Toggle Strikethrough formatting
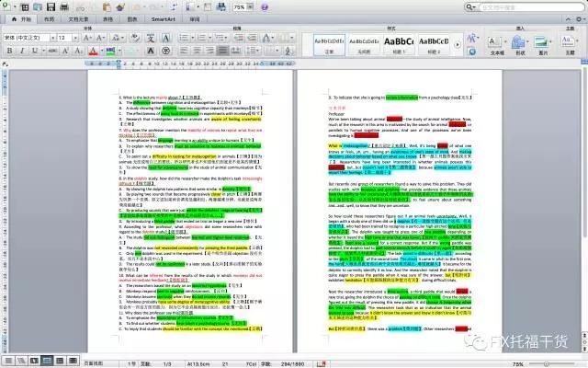Screen dimensions: 588x368 pos(52,51)
